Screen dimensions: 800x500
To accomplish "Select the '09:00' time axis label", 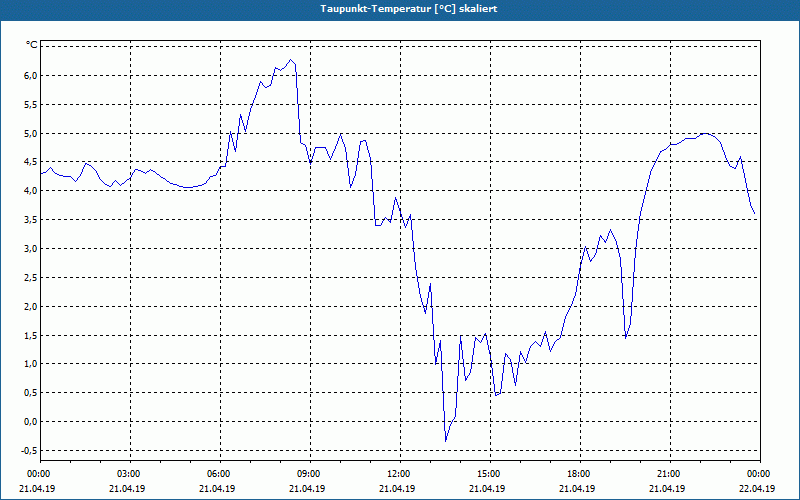I will coord(308,473).
